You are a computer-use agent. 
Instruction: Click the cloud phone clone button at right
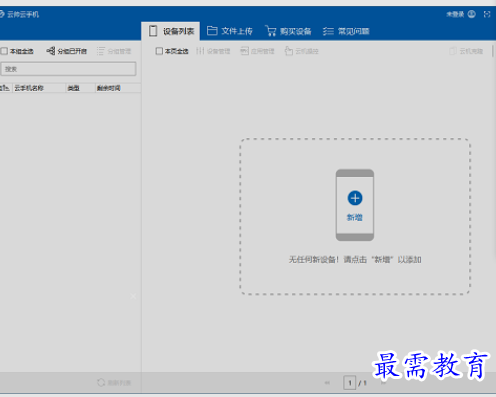[x=466, y=51]
